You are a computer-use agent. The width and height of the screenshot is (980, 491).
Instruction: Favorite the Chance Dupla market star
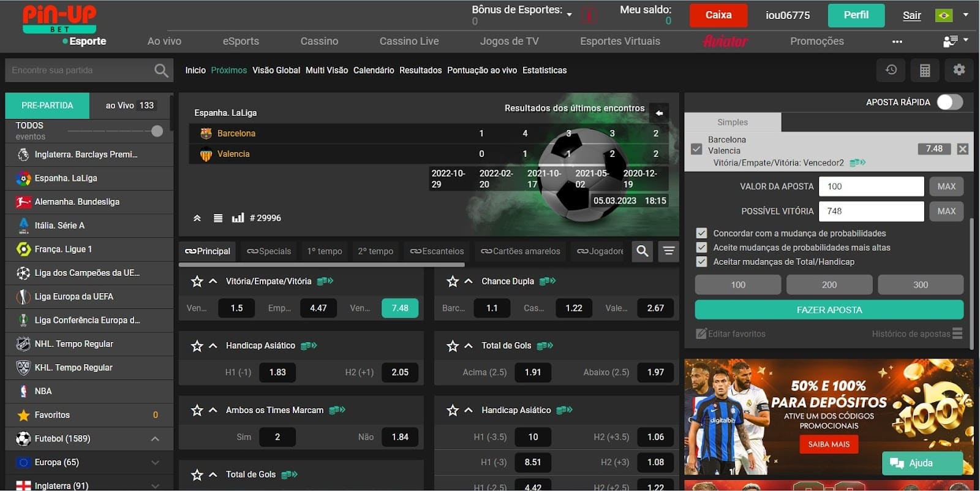(453, 281)
